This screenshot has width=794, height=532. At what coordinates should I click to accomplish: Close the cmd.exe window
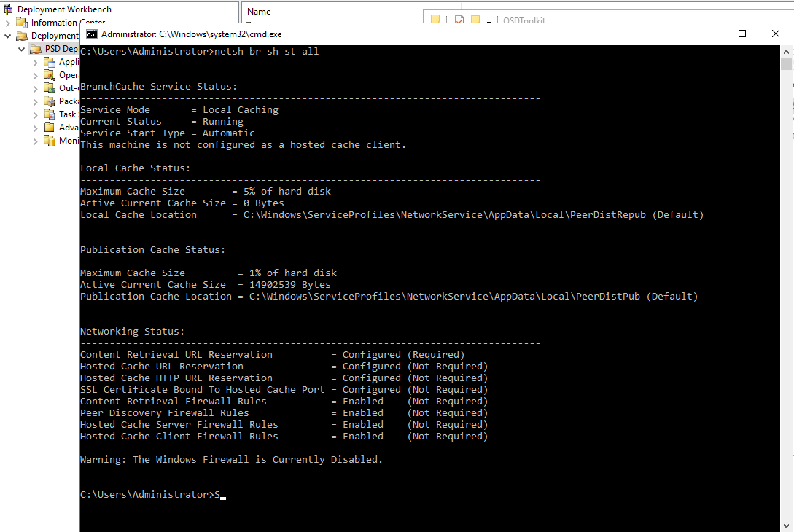(776, 34)
